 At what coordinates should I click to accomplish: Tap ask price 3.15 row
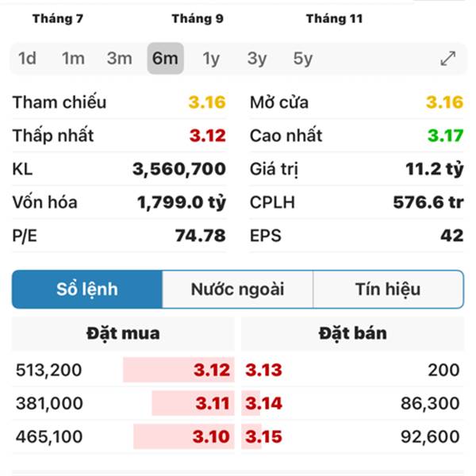(353, 437)
